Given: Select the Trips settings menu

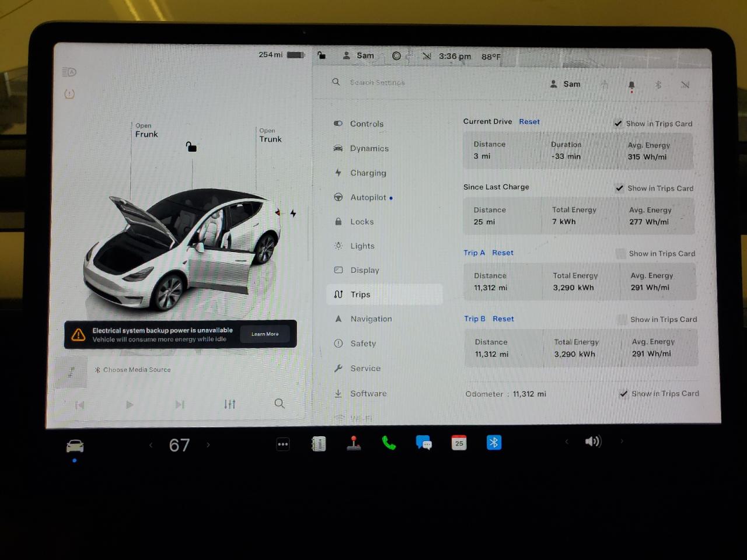Looking at the screenshot, I should click(x=386, y=295).
